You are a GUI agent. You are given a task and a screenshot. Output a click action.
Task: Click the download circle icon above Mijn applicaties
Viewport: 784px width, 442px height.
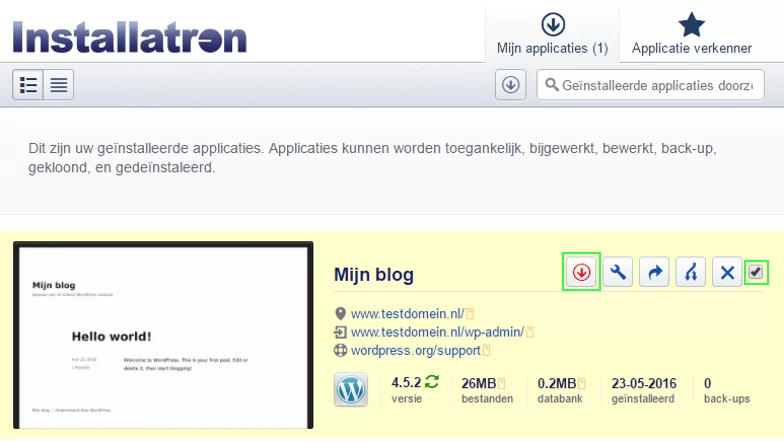(x=553, y=24)
